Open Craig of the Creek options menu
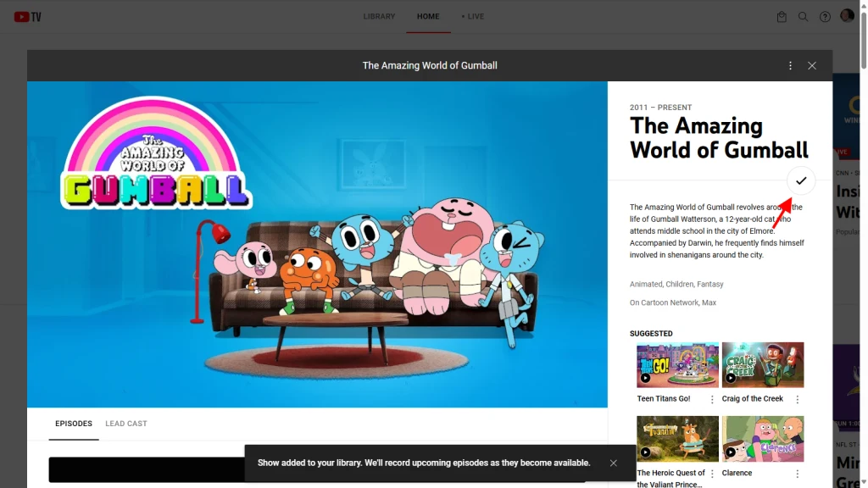Image resolution: width=868 pixels, height=488 pixels. coord(798,400)
